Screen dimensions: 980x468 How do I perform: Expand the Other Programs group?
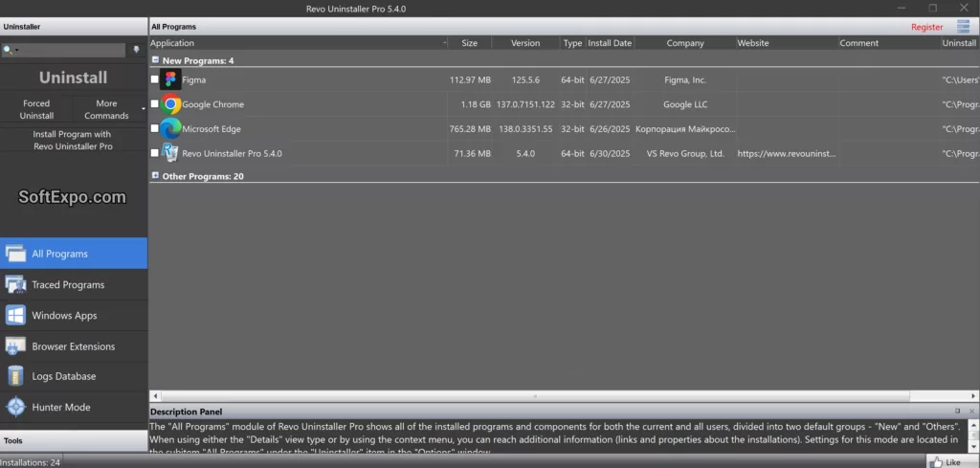[x=155, y=175]
